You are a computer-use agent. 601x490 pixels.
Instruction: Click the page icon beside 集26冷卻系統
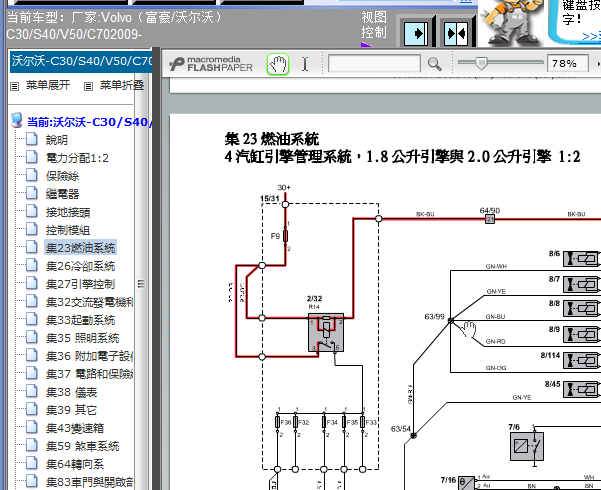coord(32,265)
